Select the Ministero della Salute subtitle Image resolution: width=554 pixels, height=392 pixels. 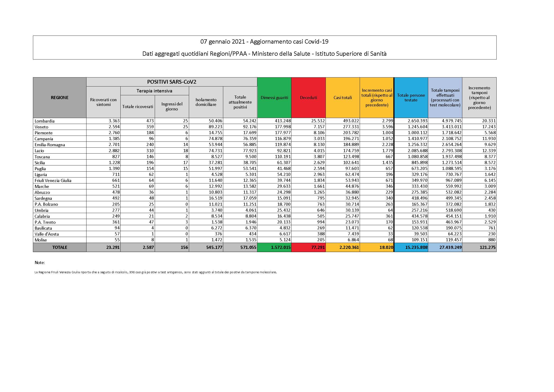[x=264, y=54]
